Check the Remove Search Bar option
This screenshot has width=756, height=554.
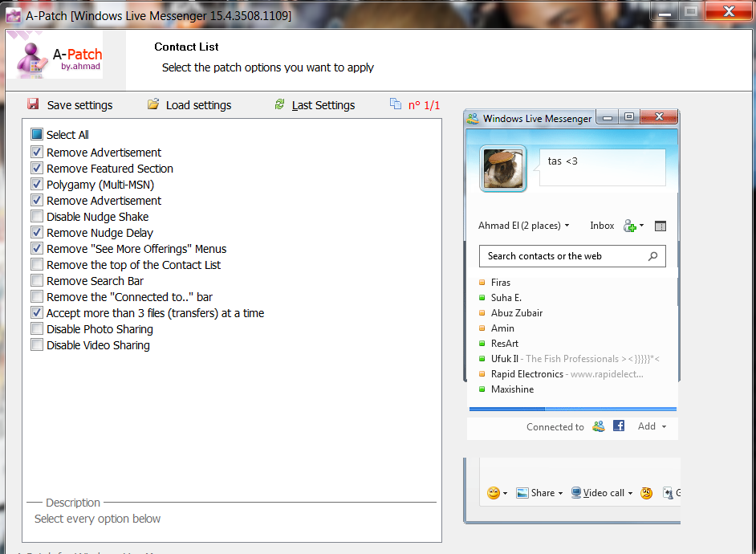click(x=36, y=280)
